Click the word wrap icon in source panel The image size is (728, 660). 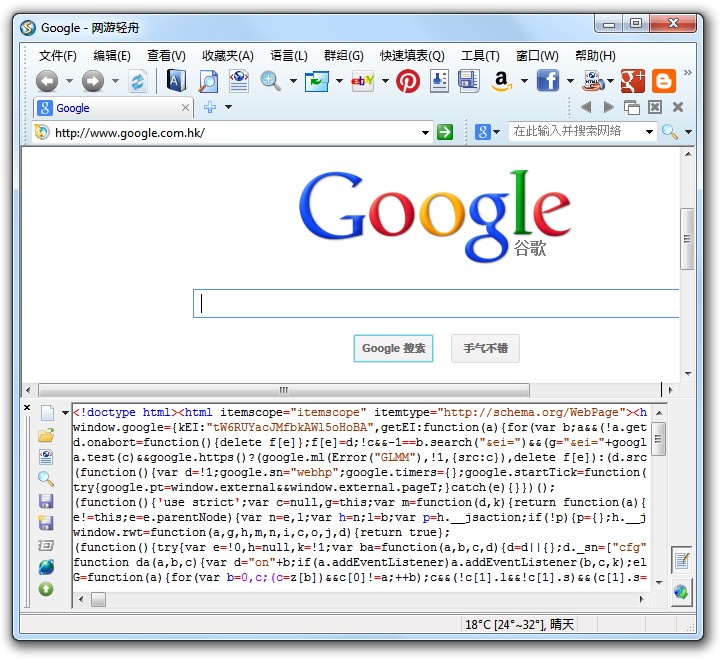coord(46,545)
